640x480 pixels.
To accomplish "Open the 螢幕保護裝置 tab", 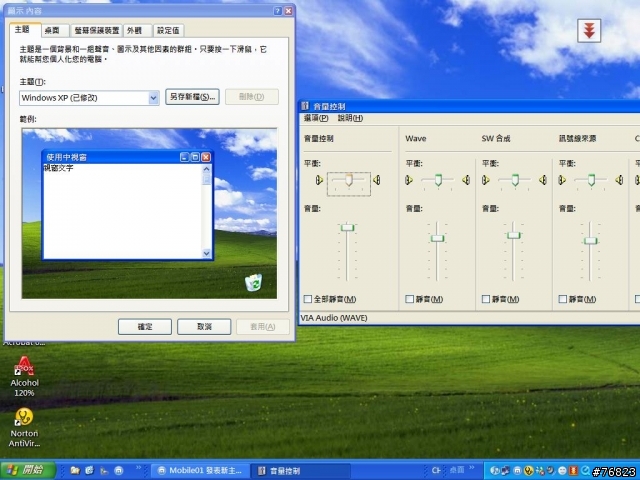I will (x=97, y=31).
